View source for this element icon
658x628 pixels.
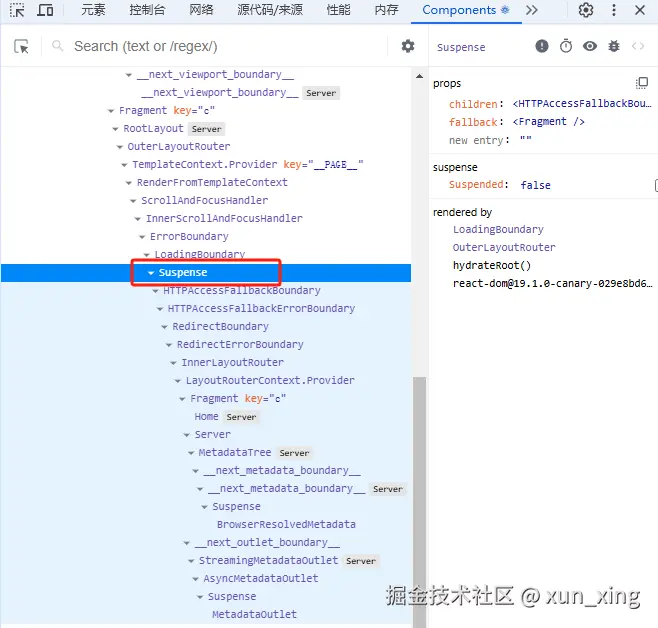click(x=638, y=46)
